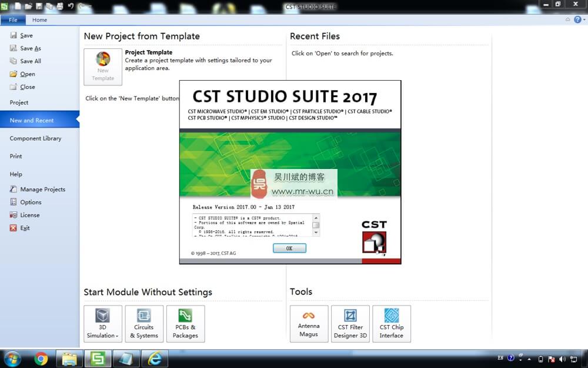Launch the 3D Simulation module
The image size is (588, 368).
pyautogui.click(x=102, y=323)
